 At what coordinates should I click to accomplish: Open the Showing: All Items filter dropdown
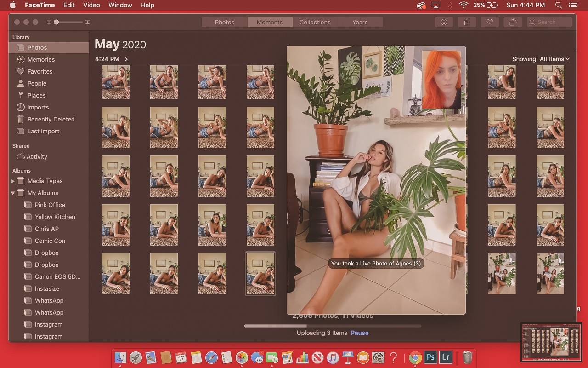pos(541,59)
